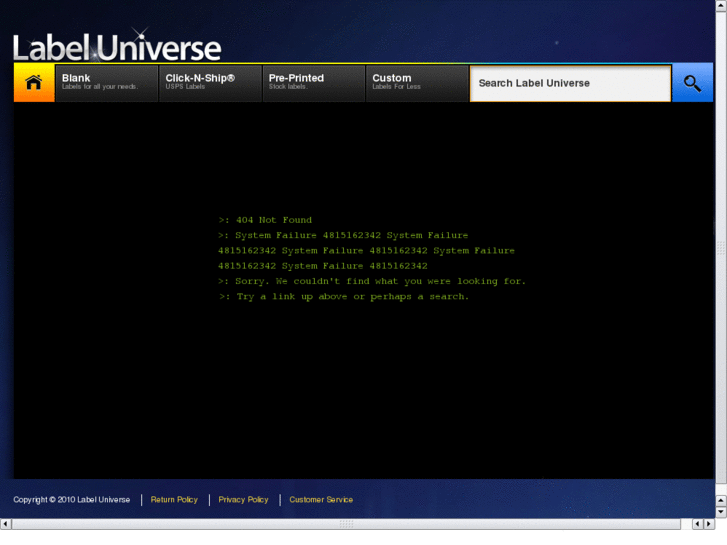Click the blue magnifier search button
The height and width of the screenshot is (545, 727).
[x=692, y=83]
